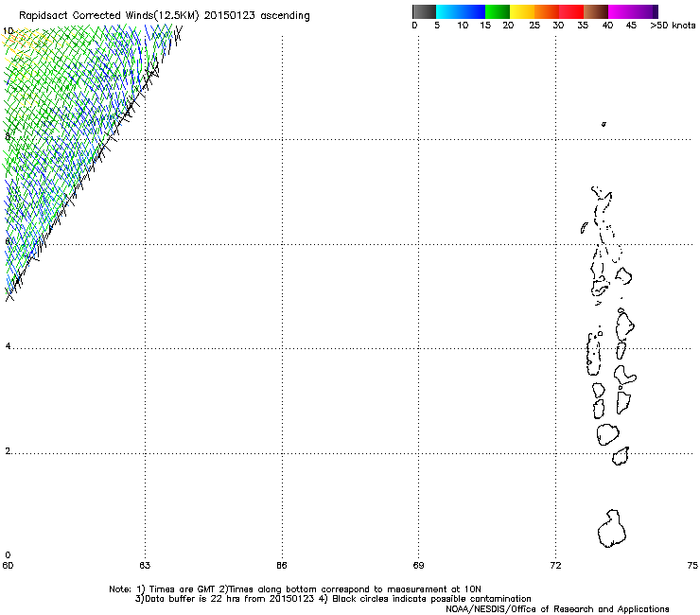The image size is (700, 615).
Task: Click latitude label '8' on left axis
Action: click(x=8, y=136)
